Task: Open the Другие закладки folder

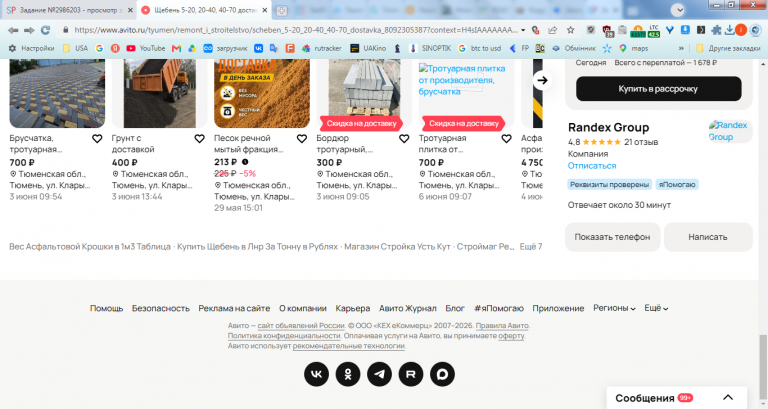Action: (x=728, y=48)
